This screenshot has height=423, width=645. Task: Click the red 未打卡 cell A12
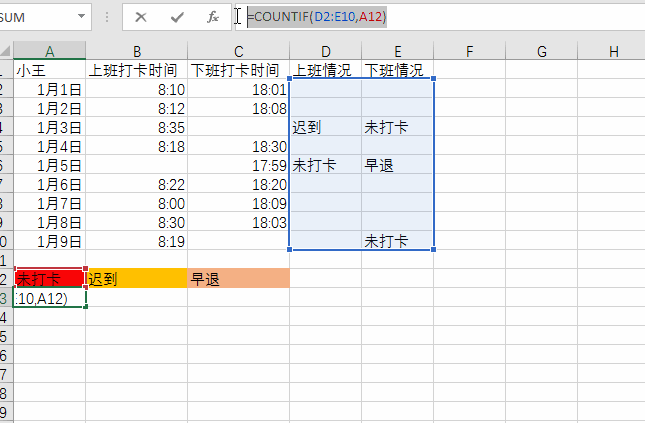50,279
